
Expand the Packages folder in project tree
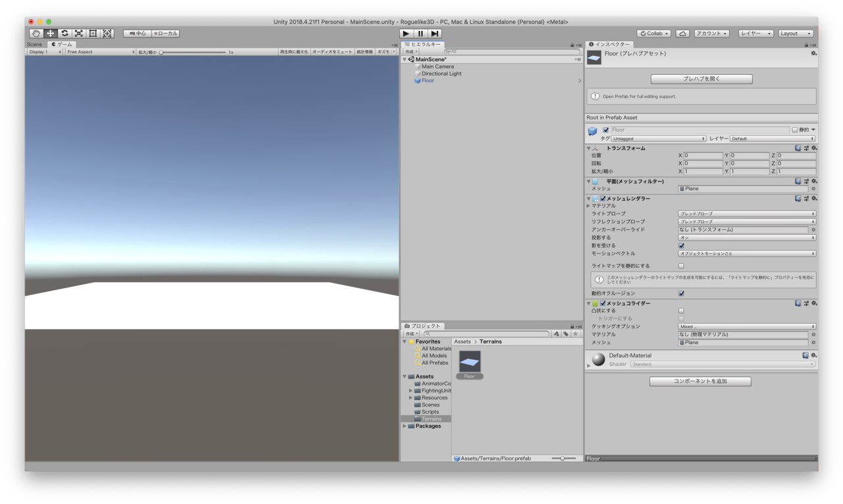click(x=405, y=426)
